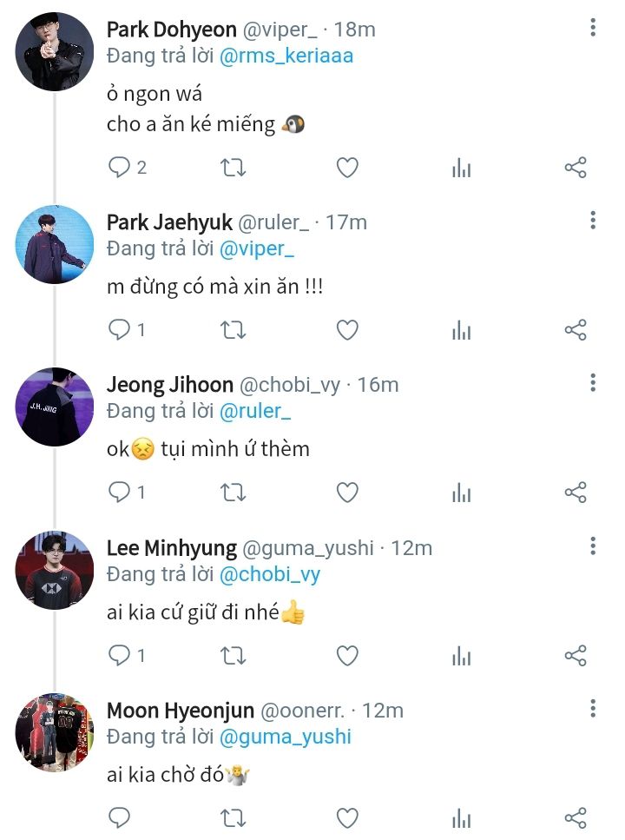Open Moon Hyeonjun's profile name
Viewport: 625px width, 840px height.
point(181,711)
